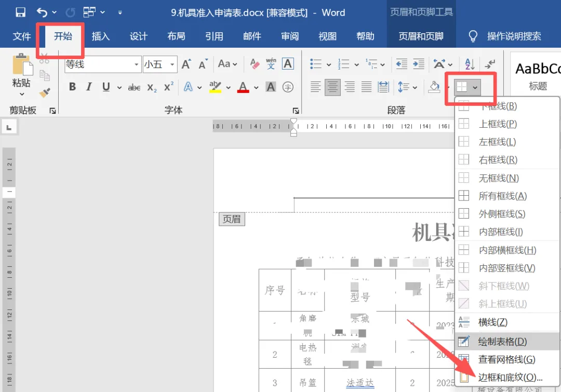Toggle character shading A icon
This screenshot has width=561, height=392.
(271, 87)
